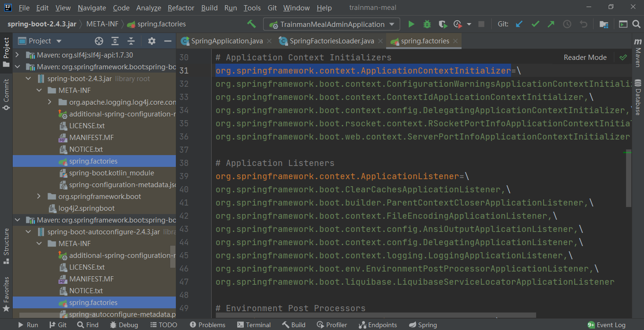Commit changes with green Git checkmark
The width and height of the screenshot is (644, 330).
tap(535, 24)
